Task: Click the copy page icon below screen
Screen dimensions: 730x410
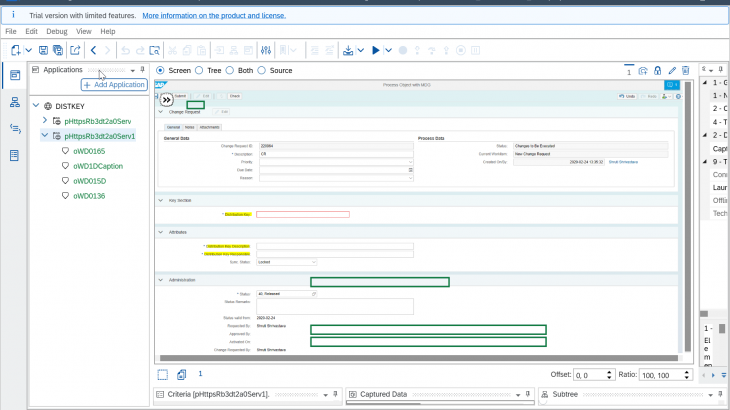Action: tap(182, 374)
